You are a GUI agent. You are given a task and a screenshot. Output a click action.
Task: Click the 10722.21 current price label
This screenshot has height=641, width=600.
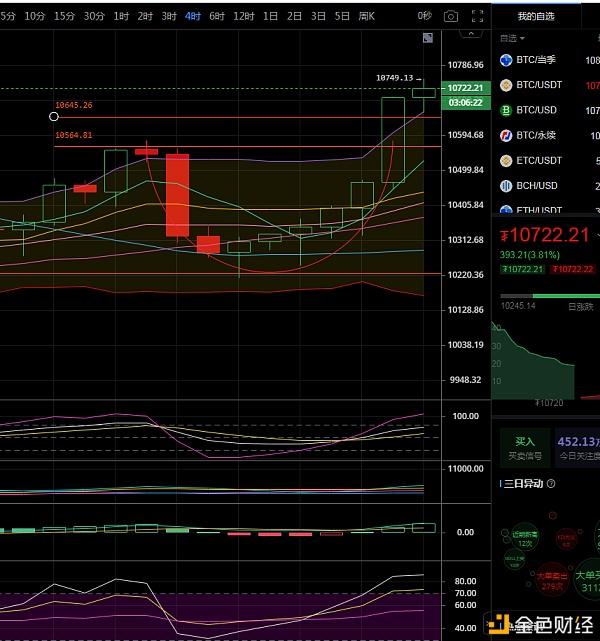466,88
